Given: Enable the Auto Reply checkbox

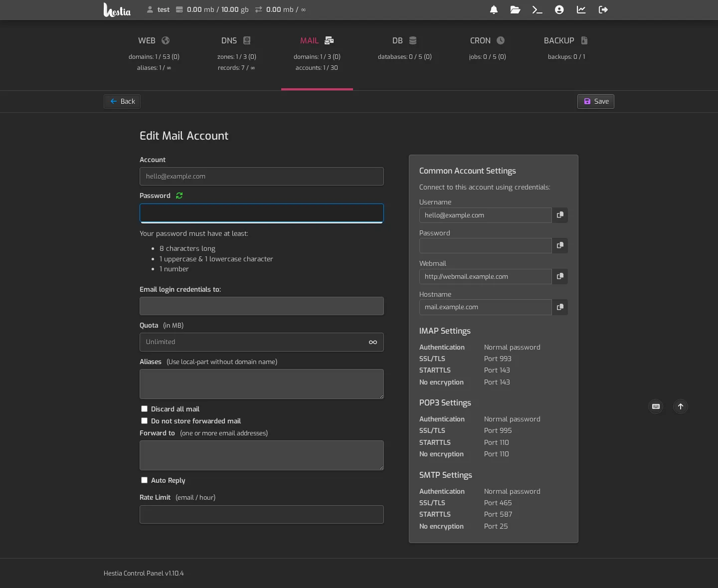Looking at the screenshot, I should click(145, 480).
